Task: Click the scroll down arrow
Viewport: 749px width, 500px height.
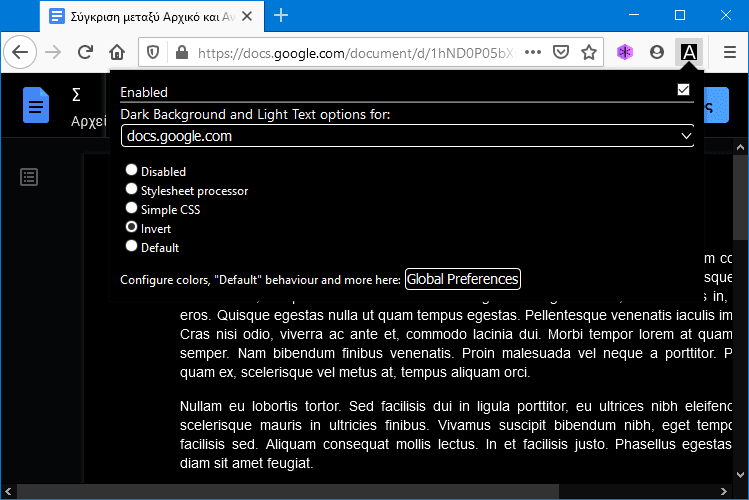Action: [x=740, y=475]
